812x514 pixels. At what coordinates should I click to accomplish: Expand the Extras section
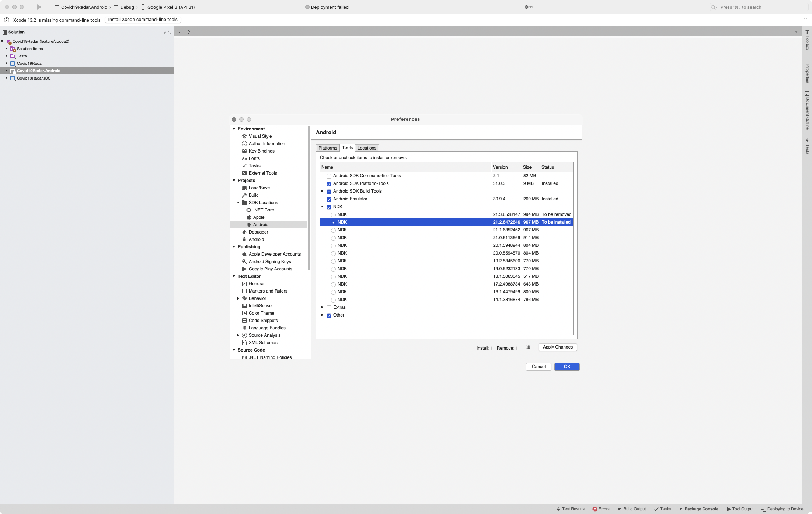tap(322, 307)
